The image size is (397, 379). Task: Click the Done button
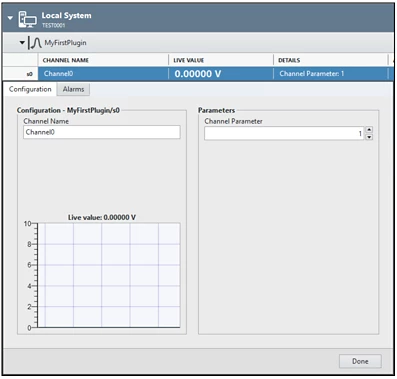click(360, 361)
